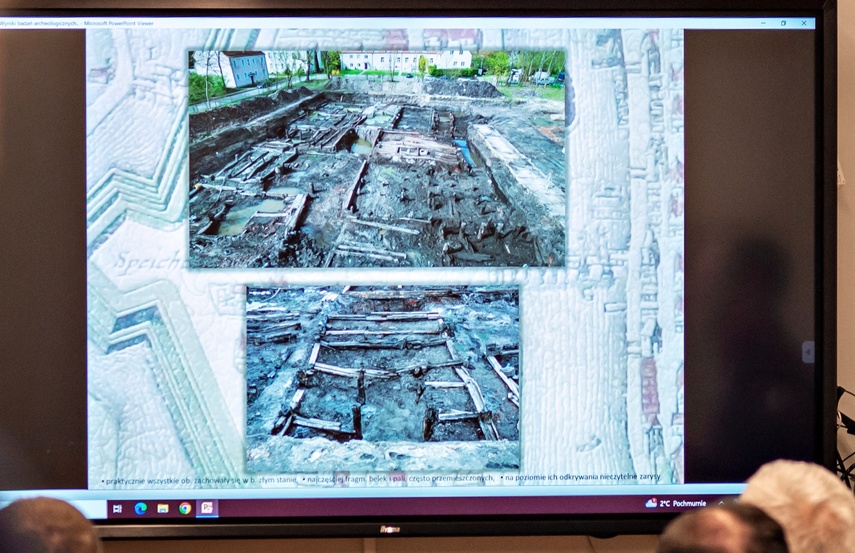
Task: Open the weather widget showing 2°C Pochmurnie
Action: click(676, 503)
